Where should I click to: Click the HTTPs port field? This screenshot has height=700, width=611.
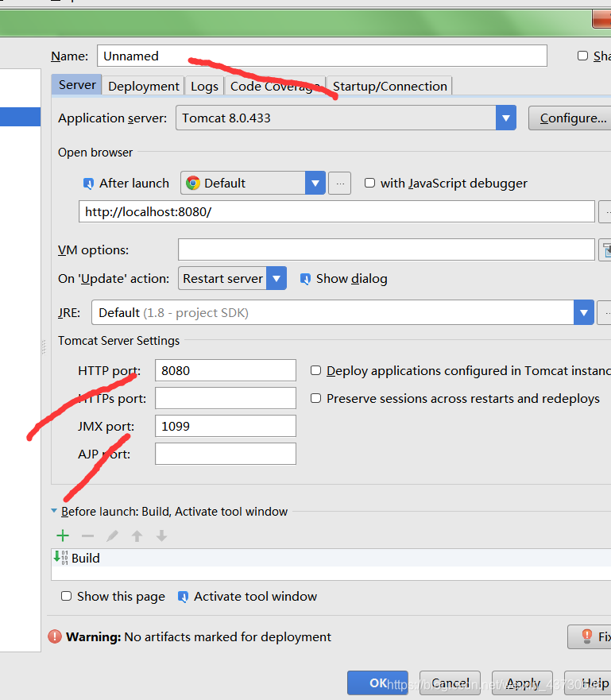[226, 398]
